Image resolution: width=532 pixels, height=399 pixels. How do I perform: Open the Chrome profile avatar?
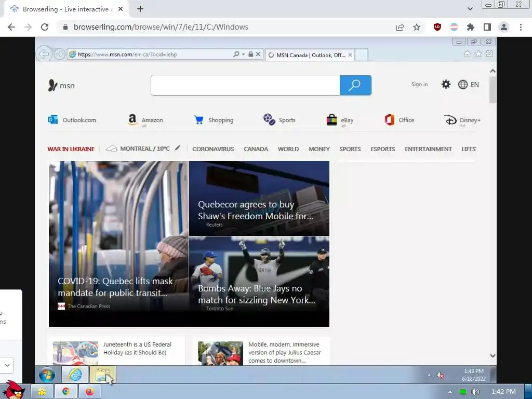(x=504, y=27)
